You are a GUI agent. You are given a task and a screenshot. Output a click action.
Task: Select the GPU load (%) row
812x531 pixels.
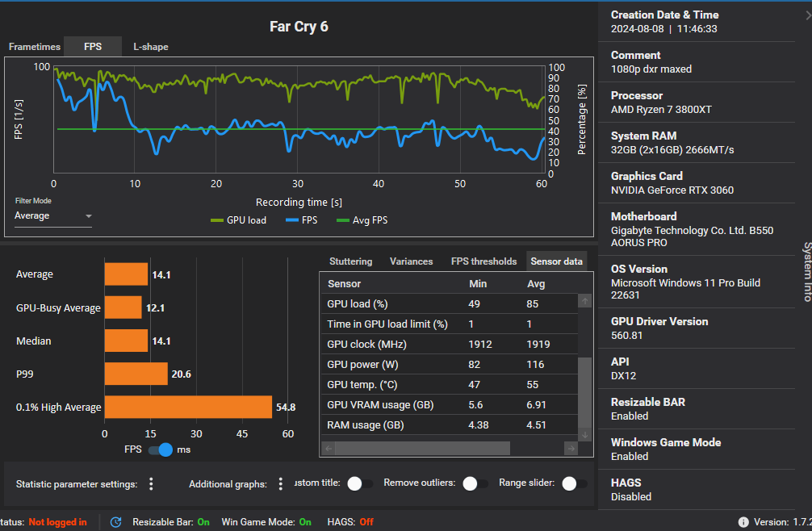(450, 303)
